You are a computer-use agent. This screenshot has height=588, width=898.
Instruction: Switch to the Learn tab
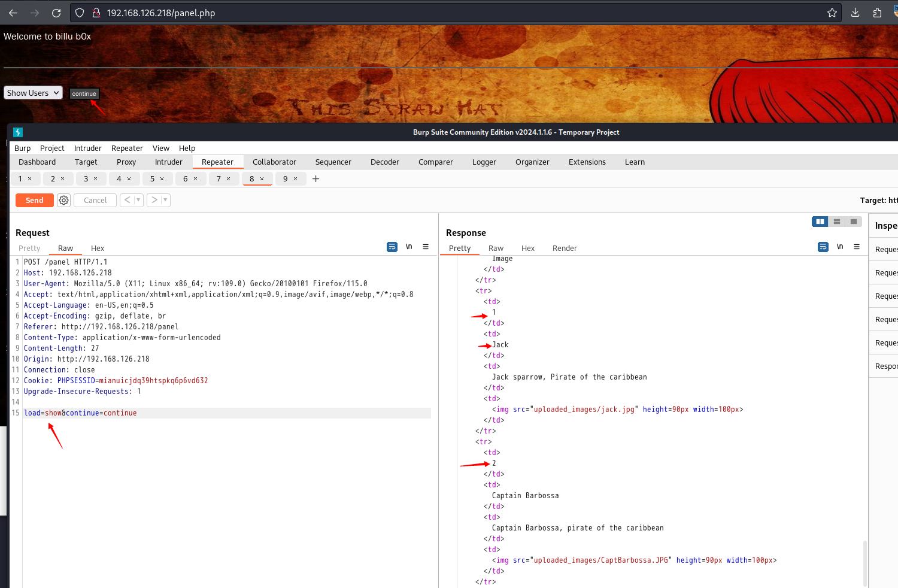coord(635,162)
